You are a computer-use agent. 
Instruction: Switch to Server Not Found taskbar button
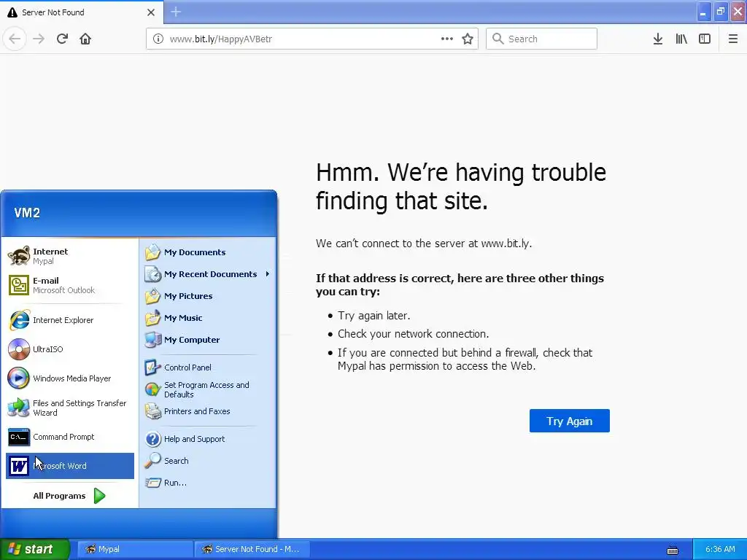[x=252, y=549]
